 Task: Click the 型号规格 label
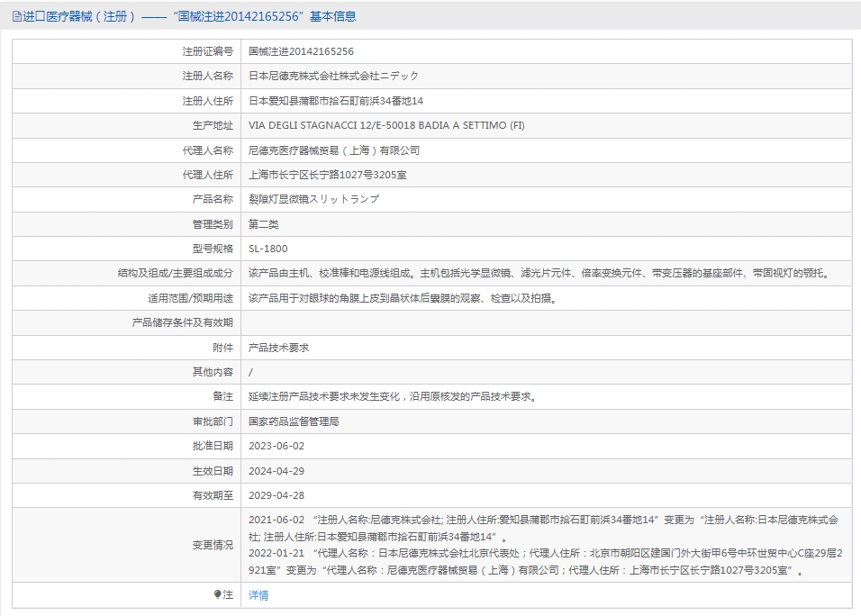pyautogui.click(x=213, y=249)
